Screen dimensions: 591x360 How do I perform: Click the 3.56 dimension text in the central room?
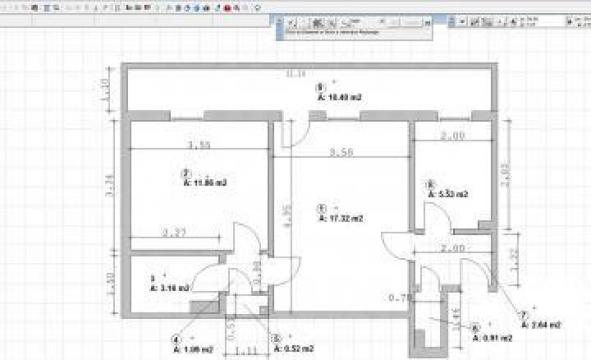[341, 152]
